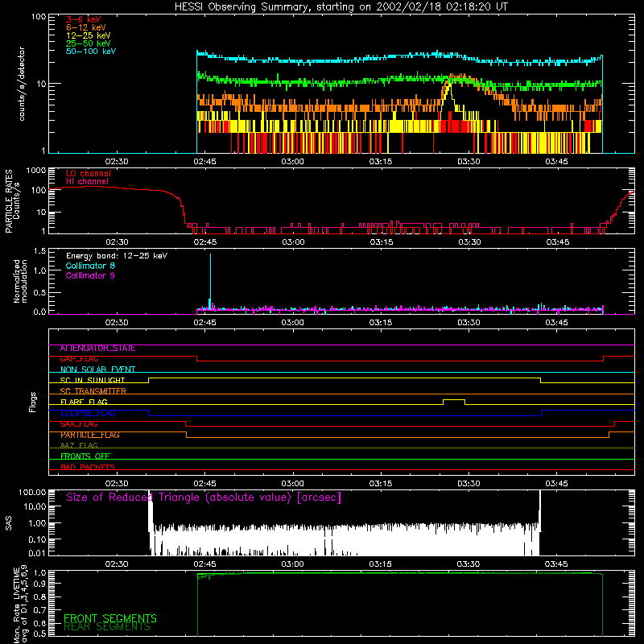Click the GAP_FLAG label
The image size is (644, 644).
tap(79, 359)
